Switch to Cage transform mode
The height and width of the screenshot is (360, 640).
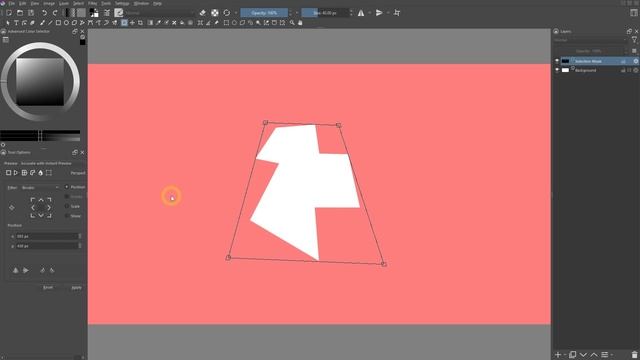tap(32, 173)
